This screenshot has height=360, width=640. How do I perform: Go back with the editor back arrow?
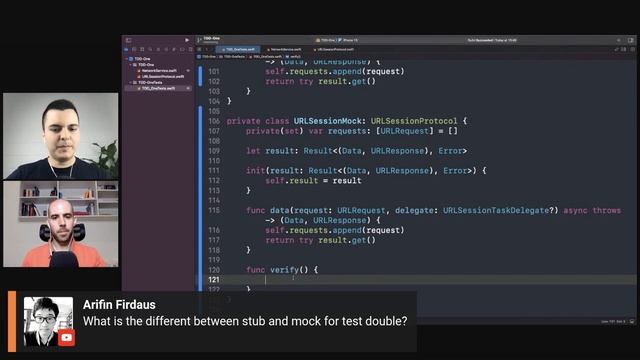[207, 49]
